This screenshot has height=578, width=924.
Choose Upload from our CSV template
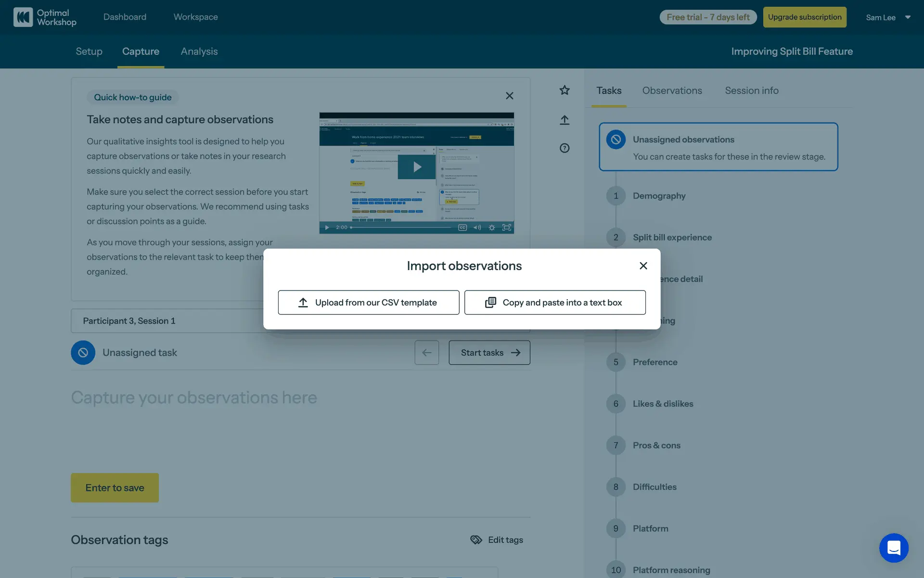click(x=368, y=302)
